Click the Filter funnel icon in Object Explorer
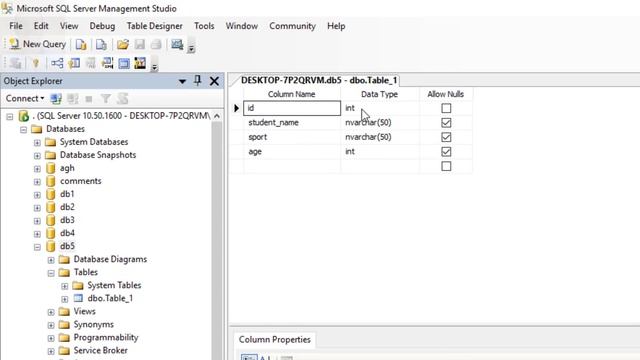Viewport: 640px width, 360px height. 106,98
